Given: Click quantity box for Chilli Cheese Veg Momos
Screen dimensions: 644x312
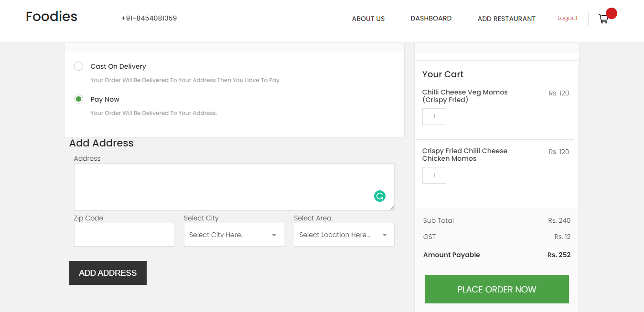Looking at the screenshot, I should (434, 117).
